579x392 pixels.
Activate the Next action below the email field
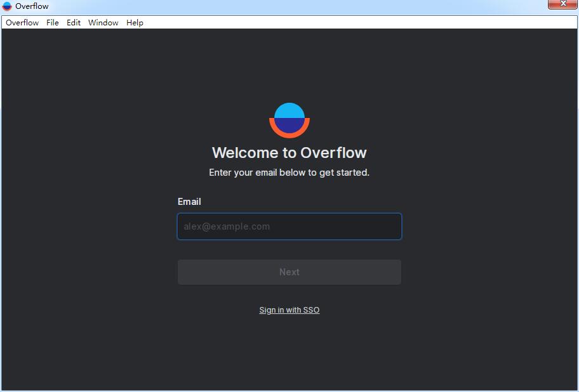[x=289, y=271]
